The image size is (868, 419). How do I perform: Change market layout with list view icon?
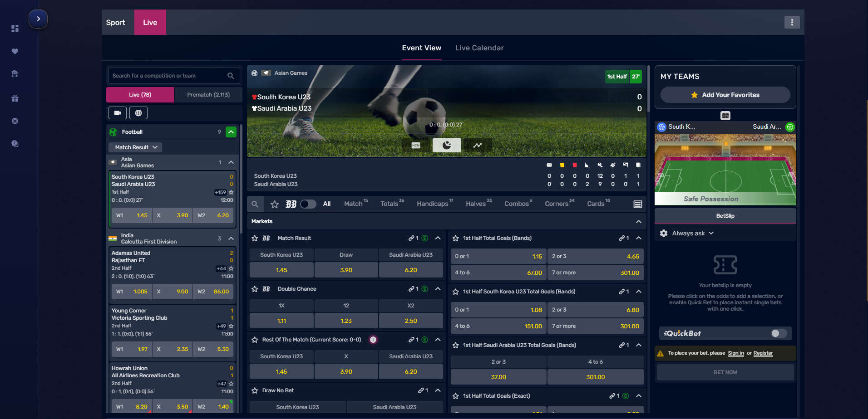tap(638, 204)
